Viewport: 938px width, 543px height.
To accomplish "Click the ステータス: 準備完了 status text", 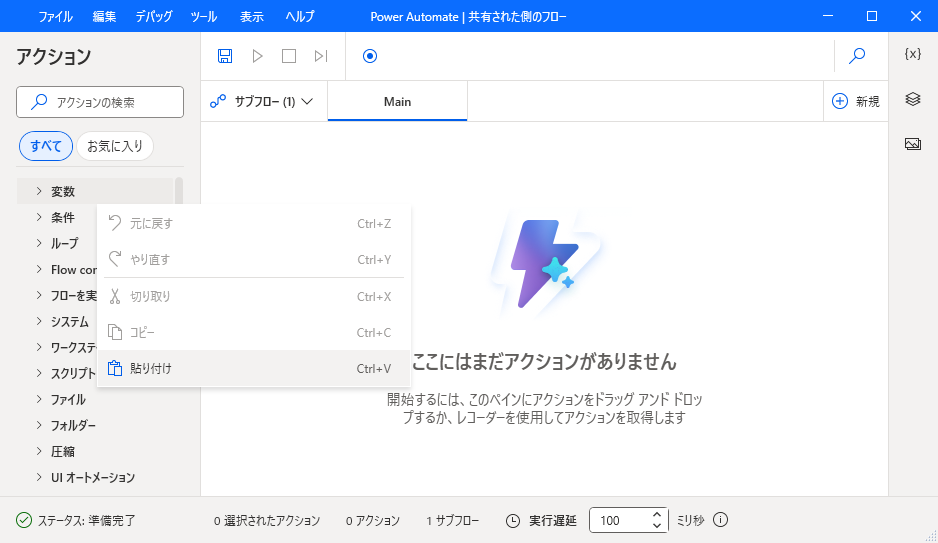I will (x=87, y=520).
